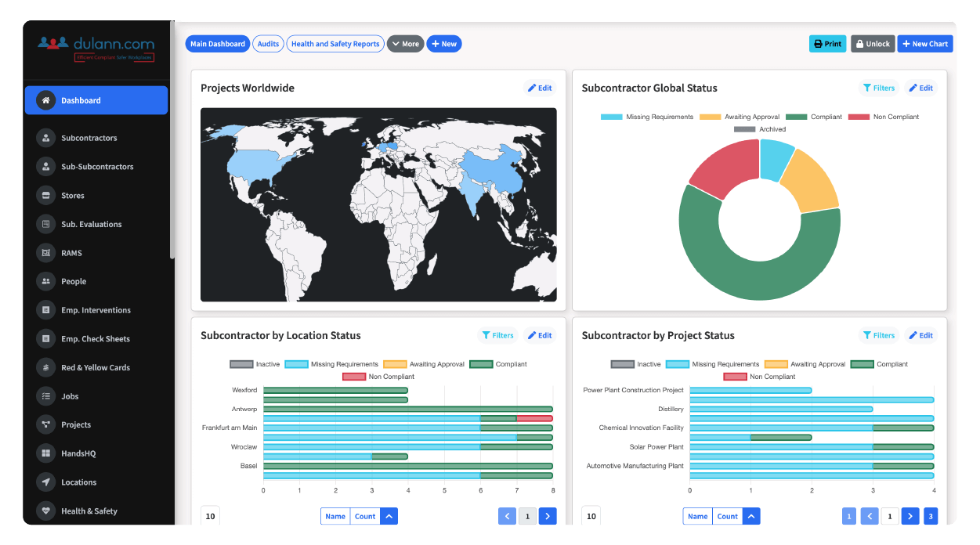Expand the More dropdown
This screenshot has width=980, height=545.
pos(405,44)
